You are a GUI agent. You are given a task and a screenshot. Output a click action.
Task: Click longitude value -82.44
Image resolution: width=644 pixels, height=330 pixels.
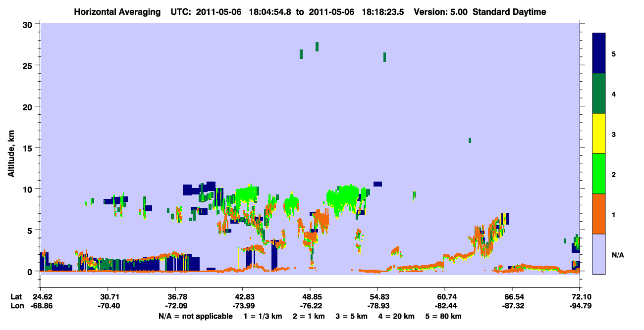pyautogui.click(x=445, y=306)
